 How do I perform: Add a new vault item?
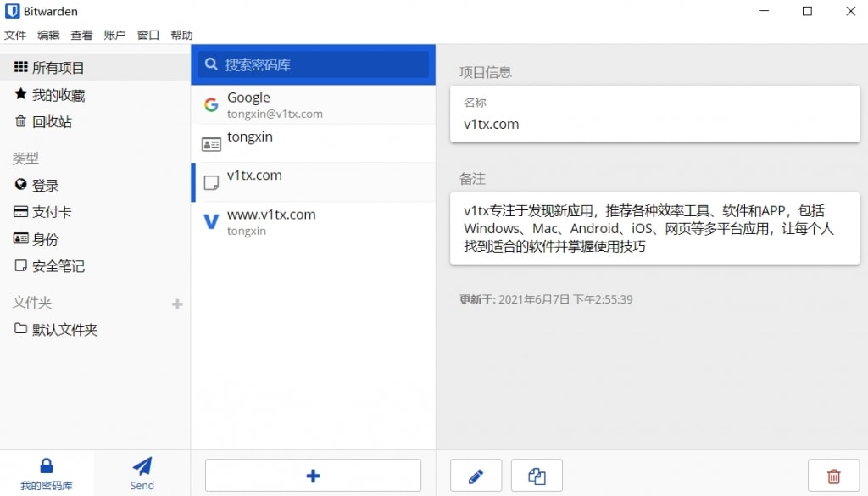314,476
